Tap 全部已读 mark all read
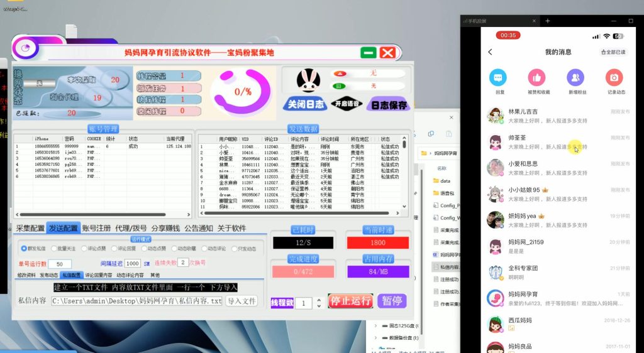Screen dimensions: 644x353 613,52
